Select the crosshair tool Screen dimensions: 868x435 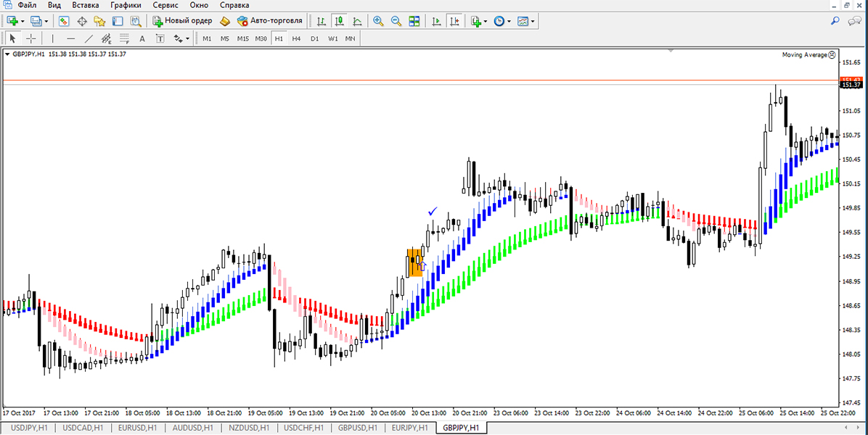click(x=31, y=38)
